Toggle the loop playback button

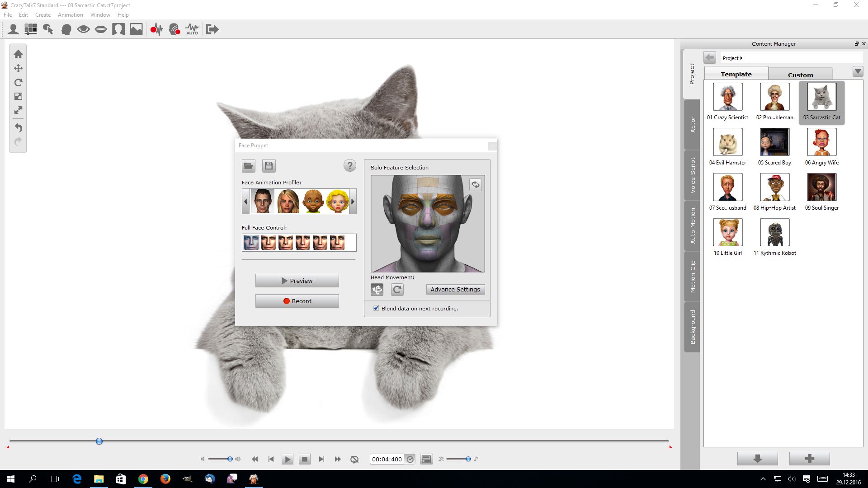coord(354,459)
